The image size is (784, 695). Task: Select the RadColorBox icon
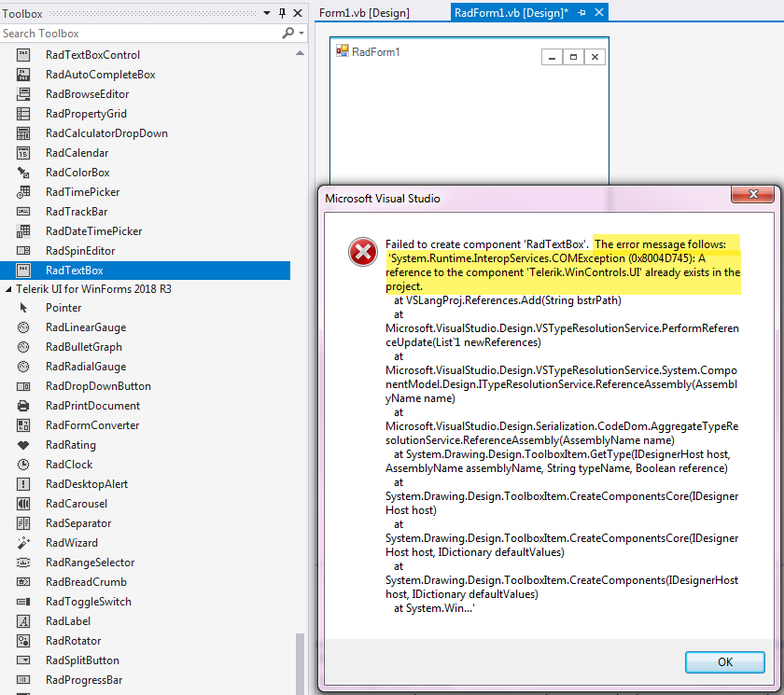tap(23, 173)
